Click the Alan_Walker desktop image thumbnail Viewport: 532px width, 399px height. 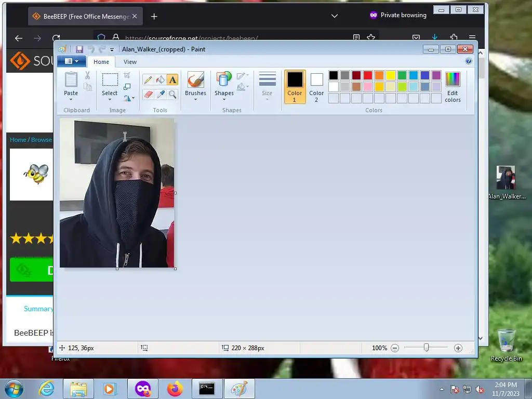pos(506,178)
